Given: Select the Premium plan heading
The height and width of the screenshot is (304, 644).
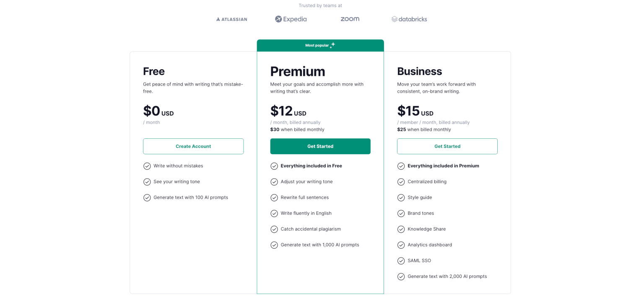Looking at the screenshot, I should point(298,71).
